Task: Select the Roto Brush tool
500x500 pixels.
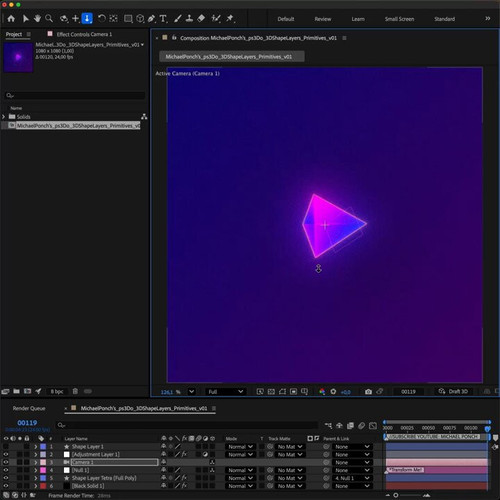Action: 216,19
